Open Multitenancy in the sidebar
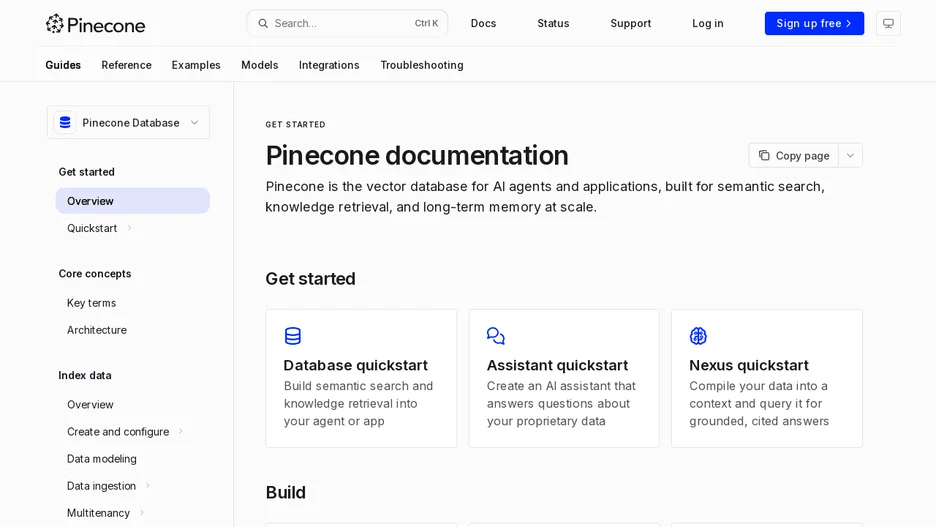The width and height of the screenshot is (936, 527). pos(98,513)
